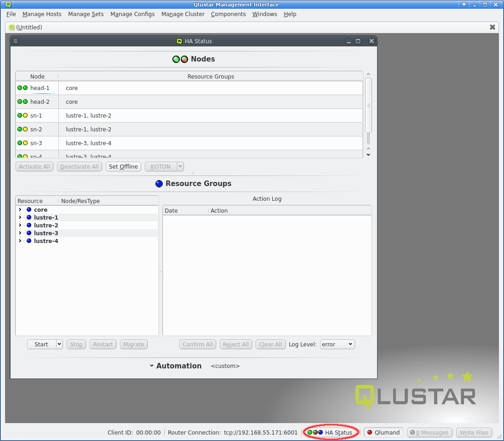Click the Node/ResType column header

(109, 201)
